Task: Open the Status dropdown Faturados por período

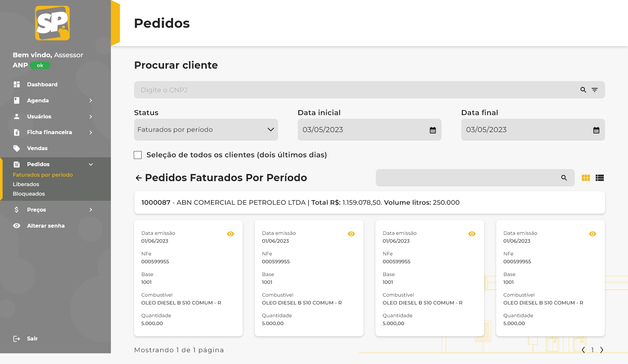Action: (206, 130)
